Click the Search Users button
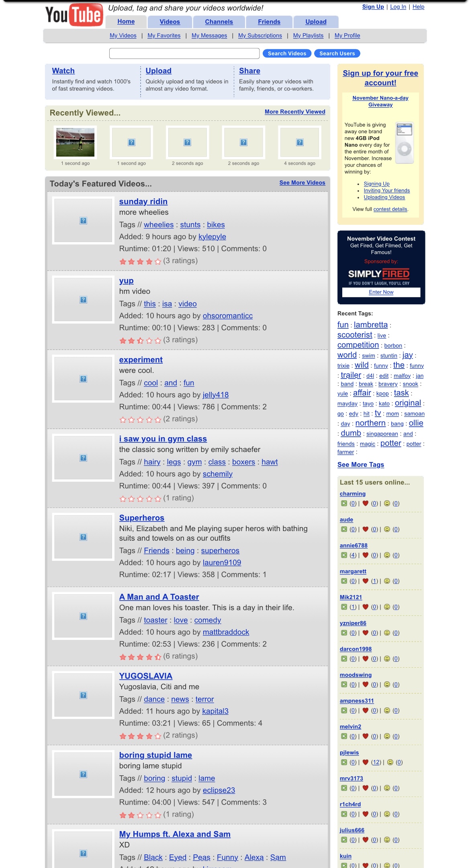Image resolution: width=470 pixels, height=868 pixels. point(337,53)
